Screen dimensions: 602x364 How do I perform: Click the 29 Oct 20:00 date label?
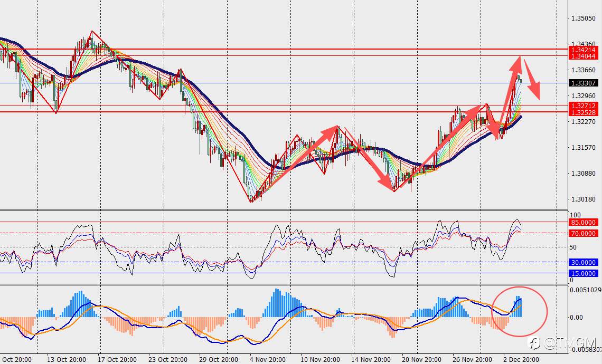coord(219,360)
